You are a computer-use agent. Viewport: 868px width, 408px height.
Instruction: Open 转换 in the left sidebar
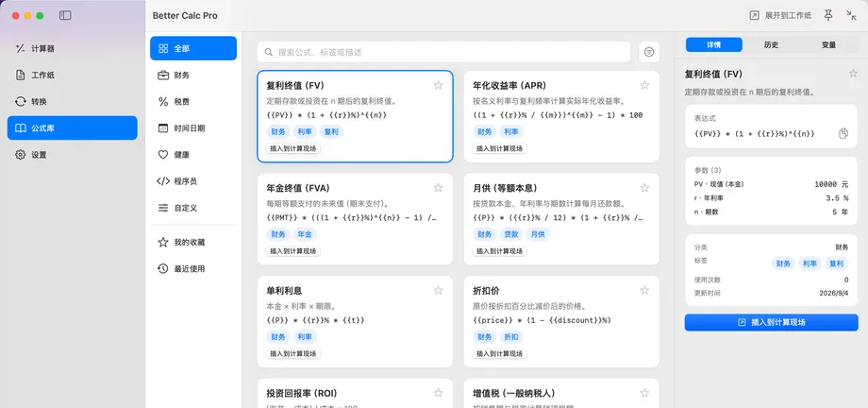72,101
